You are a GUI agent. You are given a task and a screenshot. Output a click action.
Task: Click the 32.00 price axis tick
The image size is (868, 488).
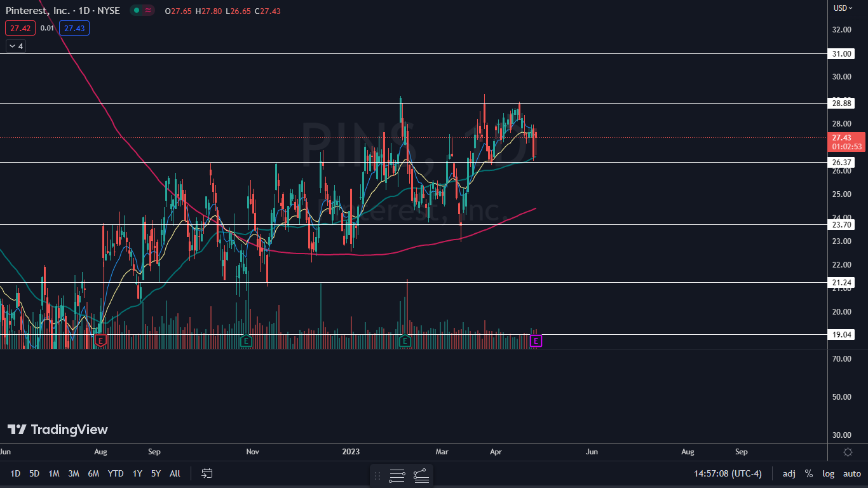pyautogui.click(x=842, y=29)
